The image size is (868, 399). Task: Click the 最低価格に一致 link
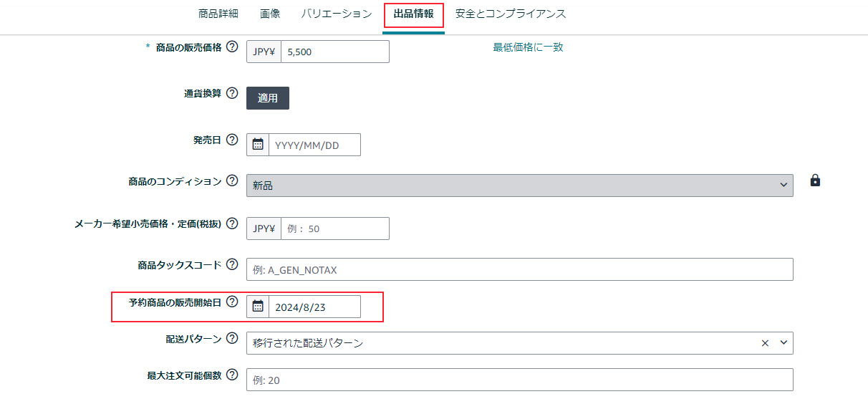point(528,47)
